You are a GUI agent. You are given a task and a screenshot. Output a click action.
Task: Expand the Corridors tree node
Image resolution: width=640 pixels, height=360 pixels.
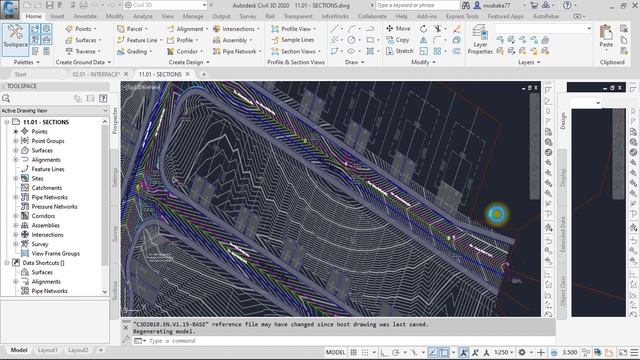(x=16, y=216)
